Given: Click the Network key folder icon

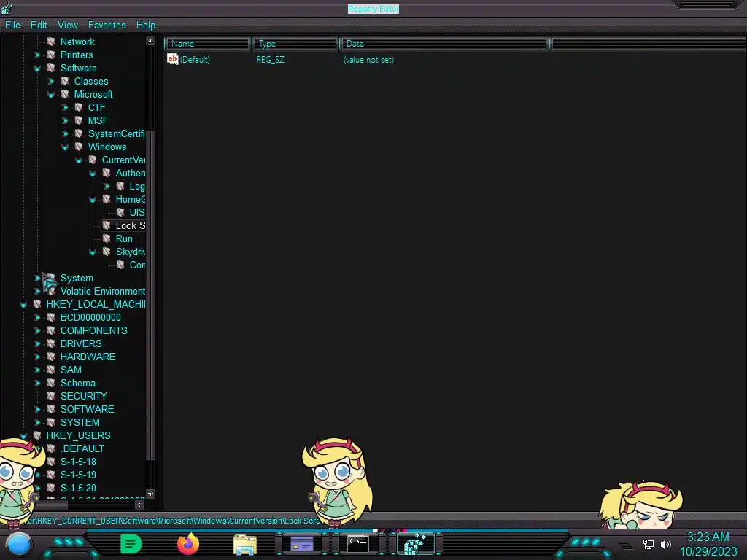Looking at the screenshot, I should [x=51, y=42].
